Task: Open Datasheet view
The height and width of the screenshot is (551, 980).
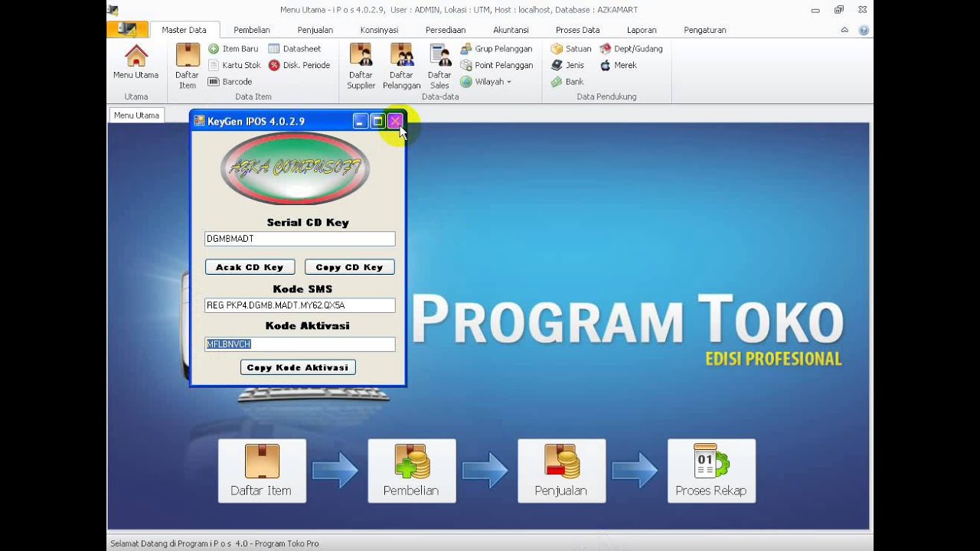Action: pos(294,48)
